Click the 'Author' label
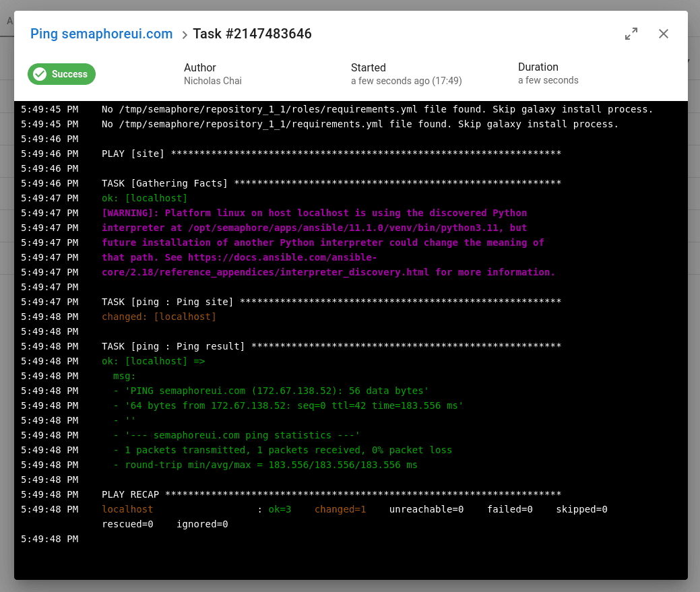Viewport: 700px width, 592px height. (200, 68)
